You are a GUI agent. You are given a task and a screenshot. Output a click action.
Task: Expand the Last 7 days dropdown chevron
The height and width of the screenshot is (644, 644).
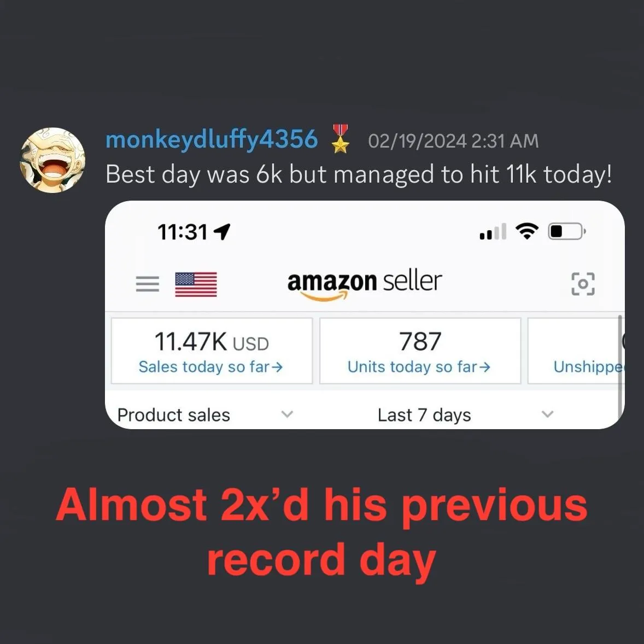click(x=547, y=414)
